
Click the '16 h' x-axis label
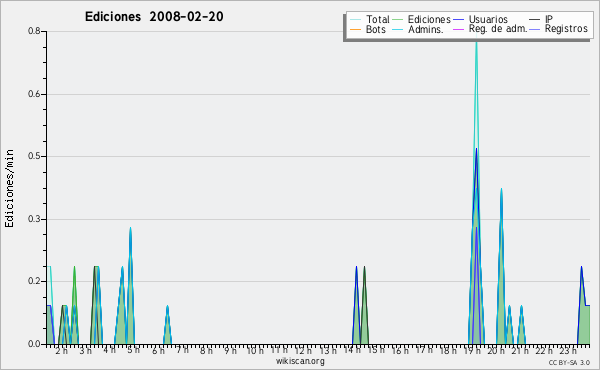(400, 350)
